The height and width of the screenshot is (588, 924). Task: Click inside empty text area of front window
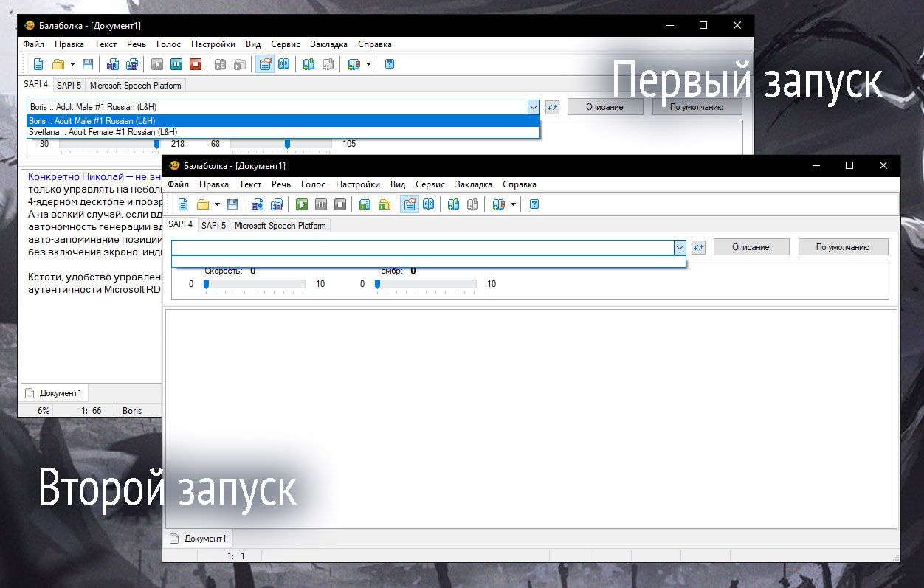pos(531,418)
